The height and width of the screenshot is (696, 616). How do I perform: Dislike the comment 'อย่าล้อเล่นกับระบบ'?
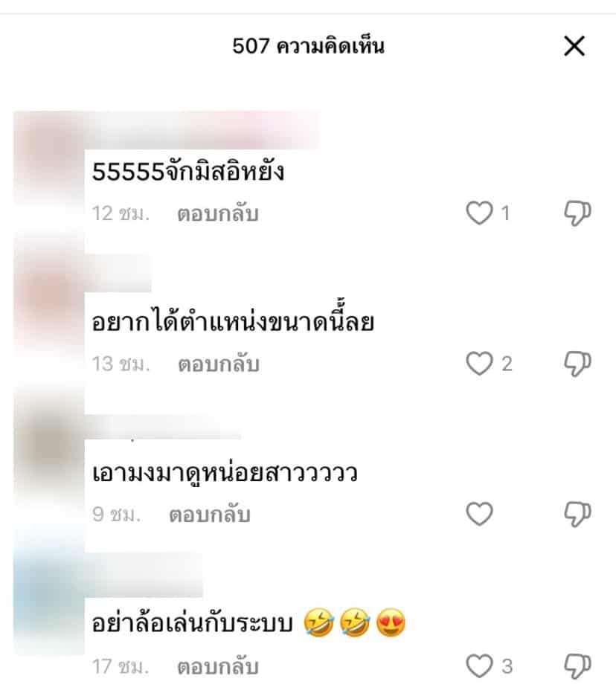[x=577, y=666]
